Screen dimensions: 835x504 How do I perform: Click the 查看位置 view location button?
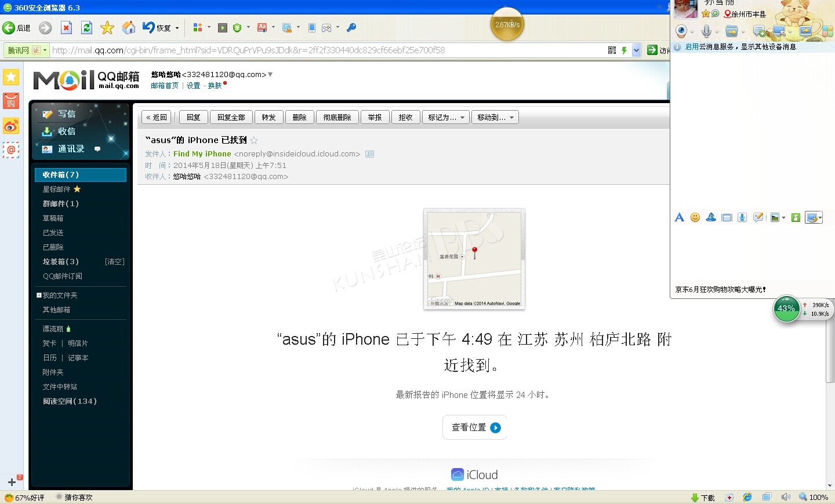point(475,428)
